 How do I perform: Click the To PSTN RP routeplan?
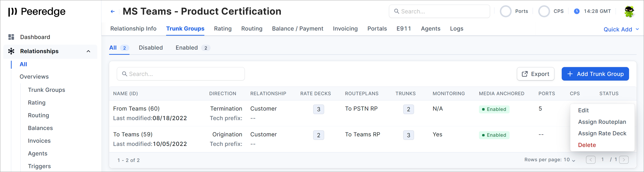(361, 109)
